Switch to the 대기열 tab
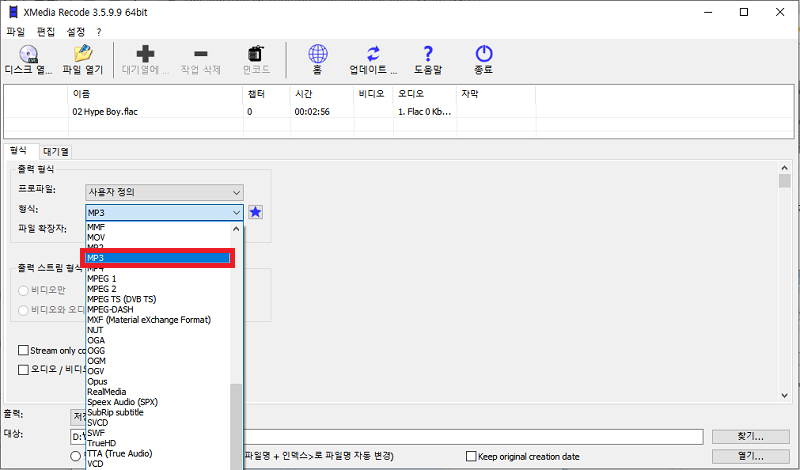This screenshot has height=470, width=800. point(55,152)
